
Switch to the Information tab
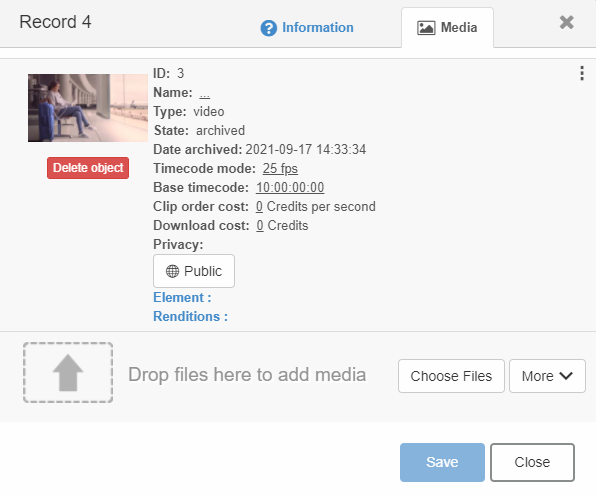pyautogui.click(x=307, y=28)
